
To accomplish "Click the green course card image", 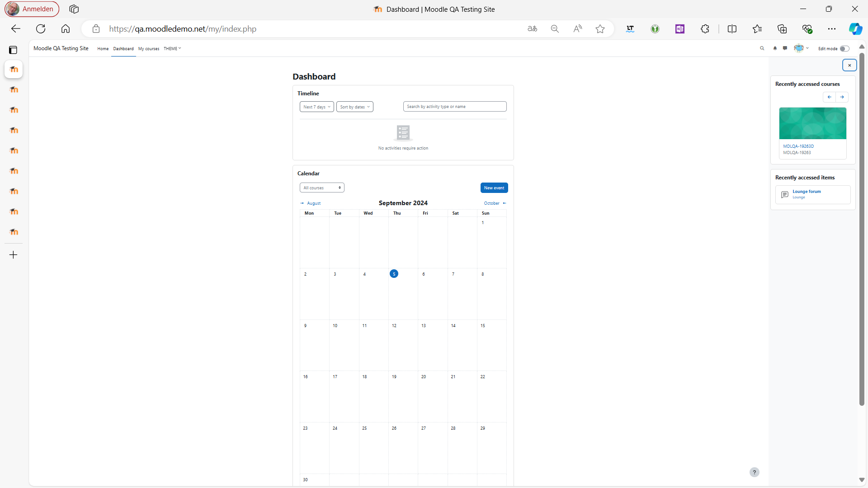I will point(812,123).
